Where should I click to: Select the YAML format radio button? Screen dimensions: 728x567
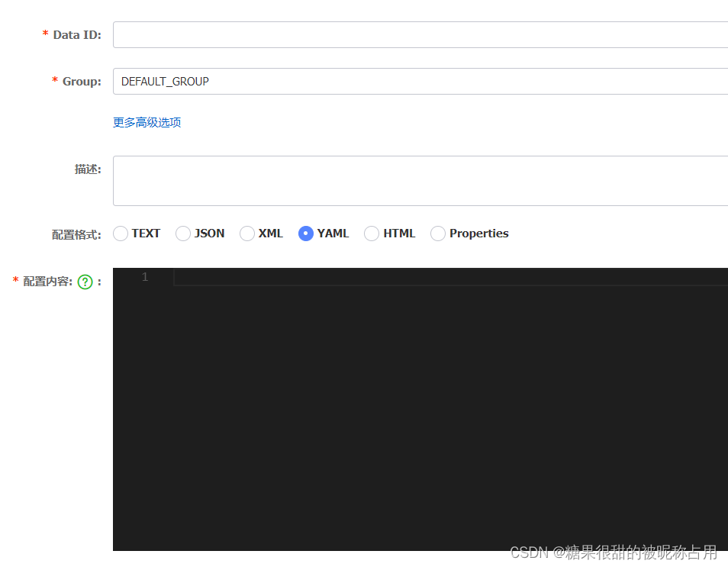[x=306, y=234]
